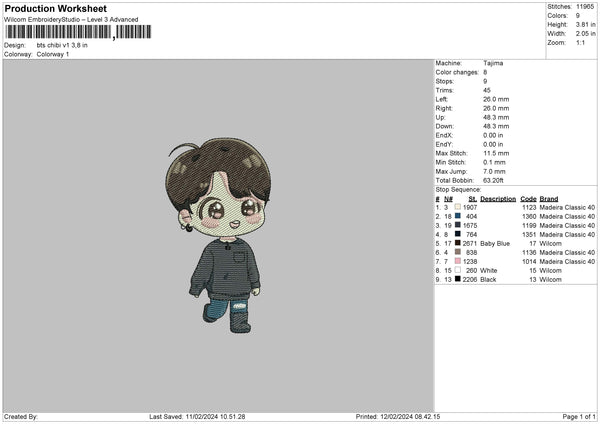Select the dark navy swatch beside 1675
This screenshot has height=424, width=600.
coord(457,225)
